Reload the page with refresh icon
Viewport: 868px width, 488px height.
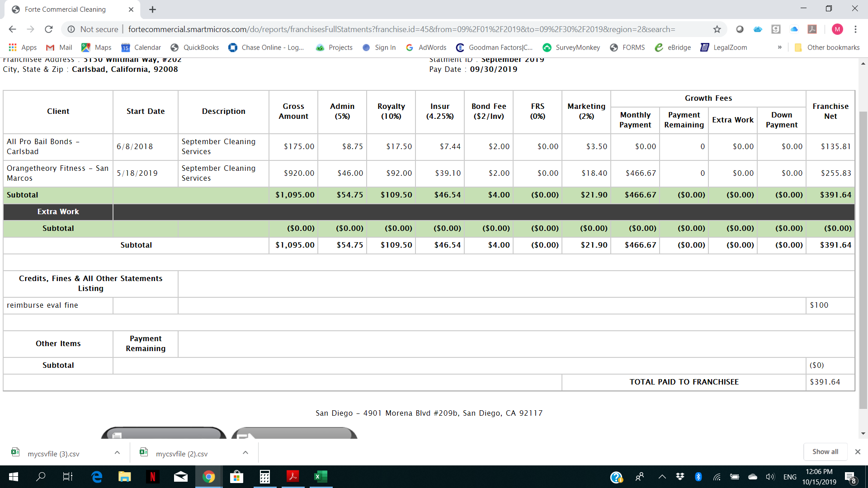49,29
